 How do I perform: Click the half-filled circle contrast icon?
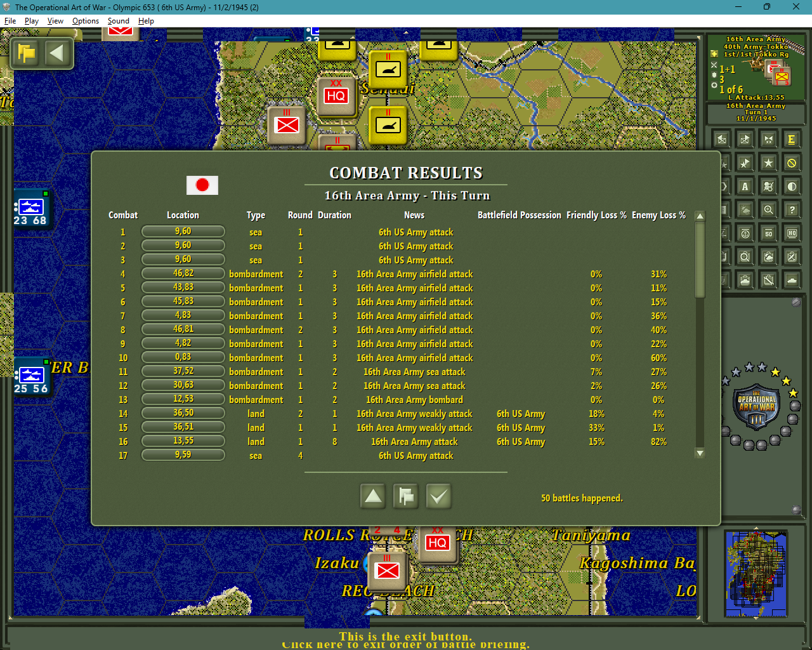click(792, 186)
